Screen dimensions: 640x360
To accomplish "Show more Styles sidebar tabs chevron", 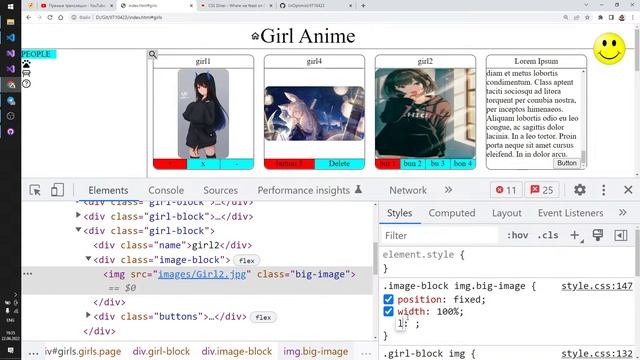I will [x=622, y=213].
